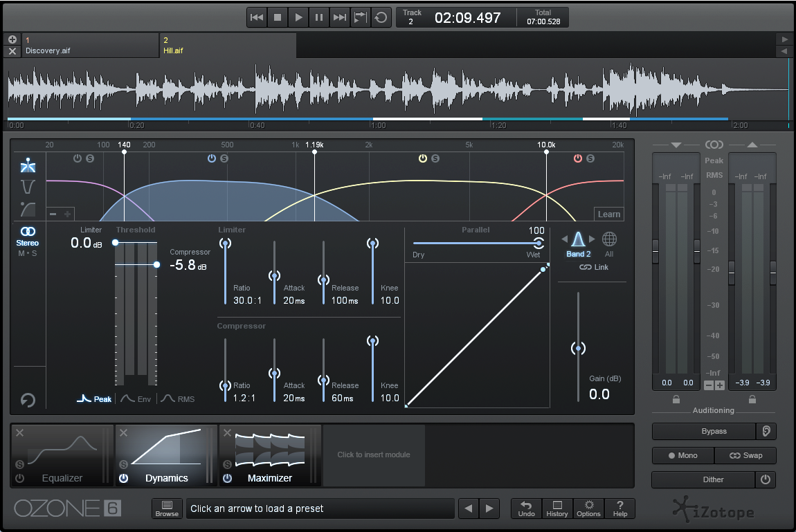Load next preset with right arrow

pyautogui.click(x=489, y=508)
